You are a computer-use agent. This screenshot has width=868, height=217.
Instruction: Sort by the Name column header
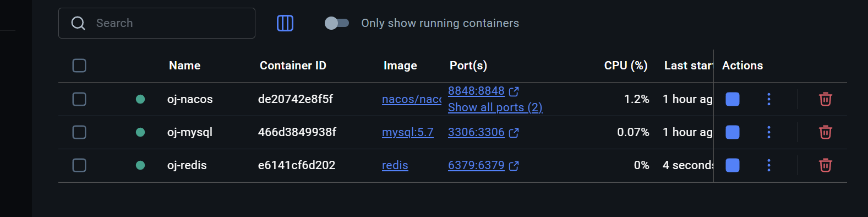coord(184,66)
